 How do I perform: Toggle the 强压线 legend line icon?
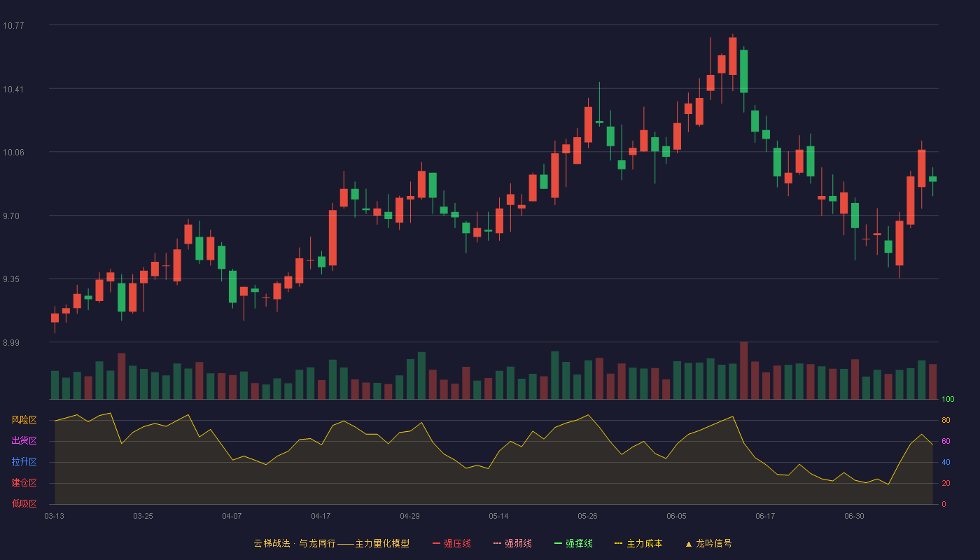pyautogui.click(x=437, y=543)
